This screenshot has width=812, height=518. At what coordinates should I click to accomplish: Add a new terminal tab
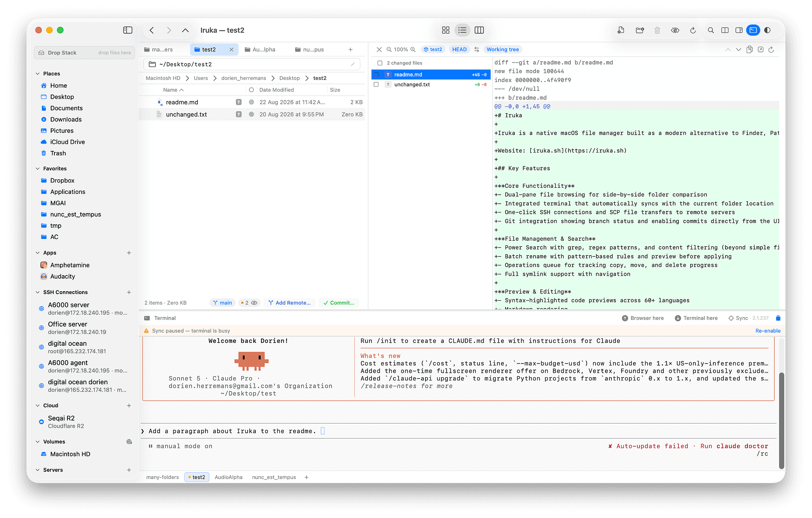307,477
